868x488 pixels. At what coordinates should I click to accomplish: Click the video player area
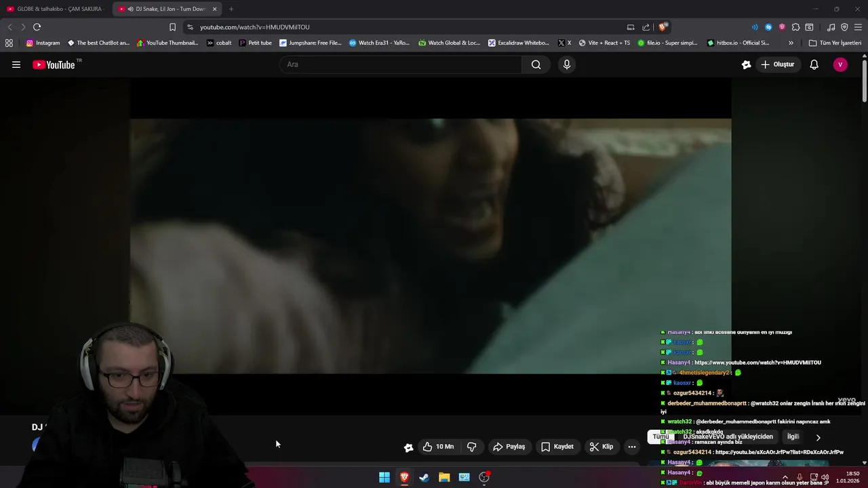[431, 246]
